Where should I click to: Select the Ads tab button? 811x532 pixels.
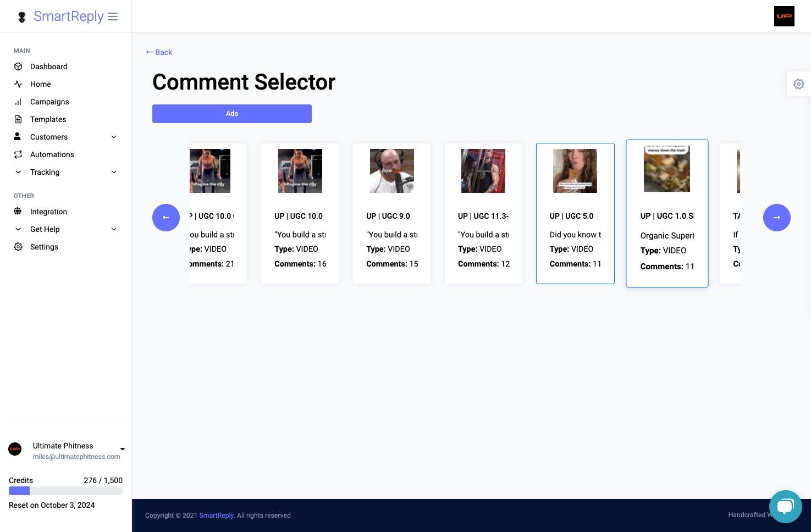pyautogui.click(x=232, y=114)
